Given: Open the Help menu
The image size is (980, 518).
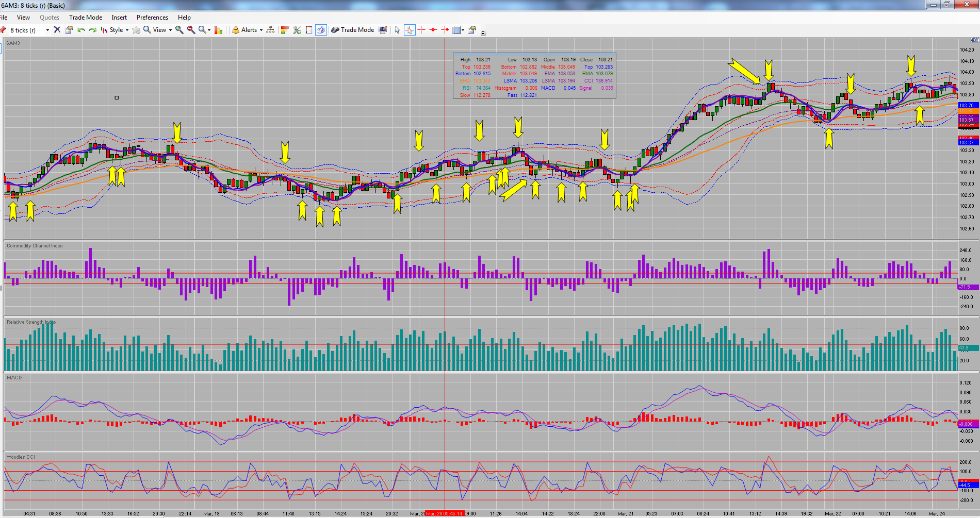Looking at the screenshot, I should [184, 18].
